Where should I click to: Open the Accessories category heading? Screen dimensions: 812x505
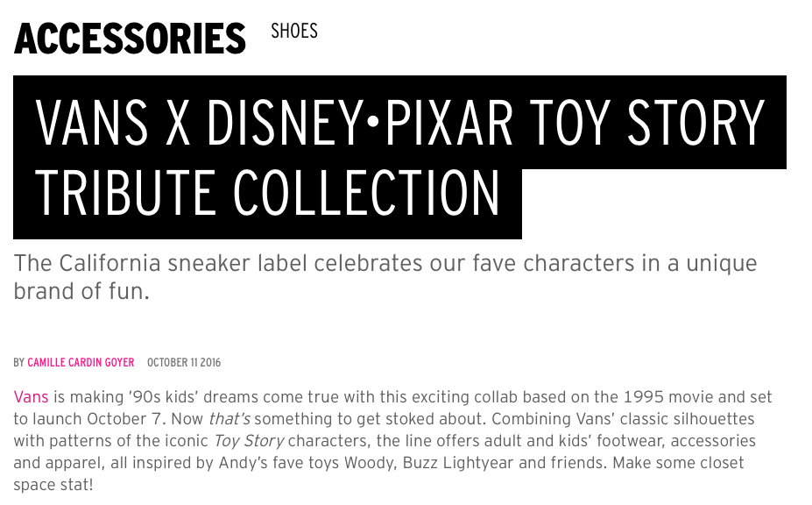[x=130, y=39]
